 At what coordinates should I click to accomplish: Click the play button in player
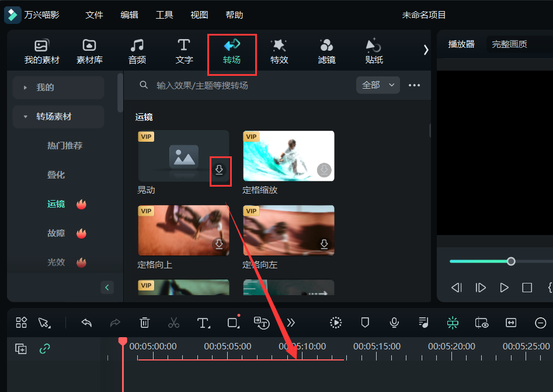tap(504, 288)
